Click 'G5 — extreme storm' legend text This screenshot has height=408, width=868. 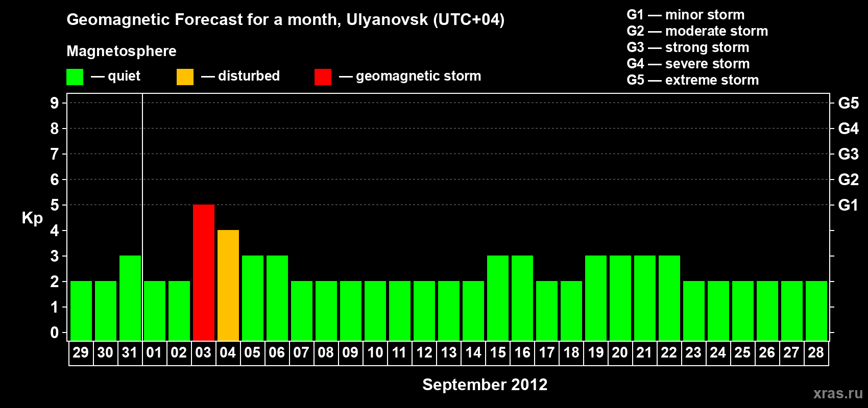693,80
